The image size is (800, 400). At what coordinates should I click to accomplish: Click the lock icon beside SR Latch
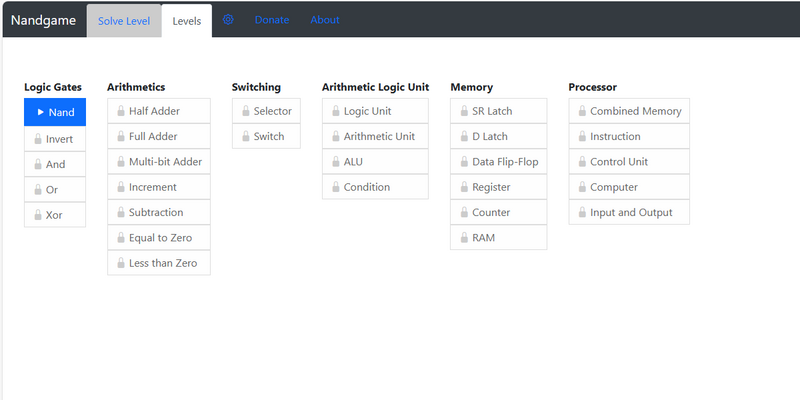(464, 111)
